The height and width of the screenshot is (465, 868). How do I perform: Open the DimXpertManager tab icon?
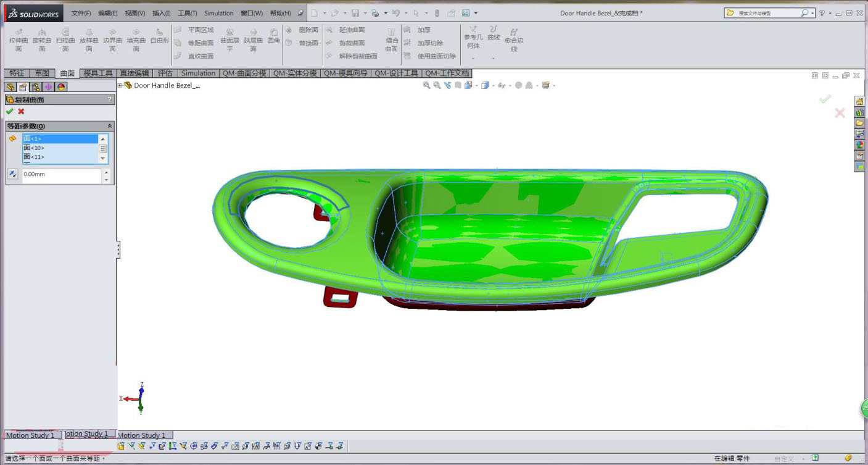point(49,87)
